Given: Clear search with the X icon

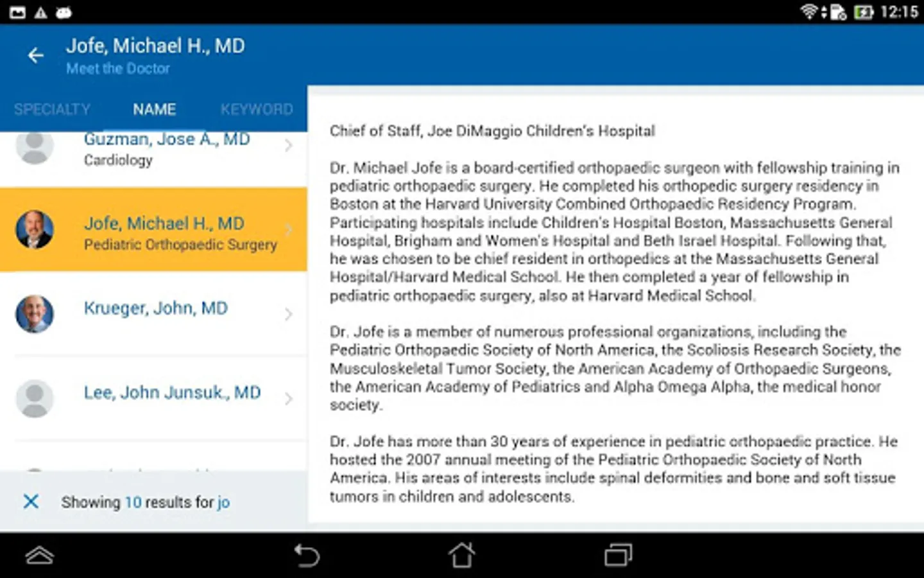Looking at the screenshot, I should click(x=31, y=502).
